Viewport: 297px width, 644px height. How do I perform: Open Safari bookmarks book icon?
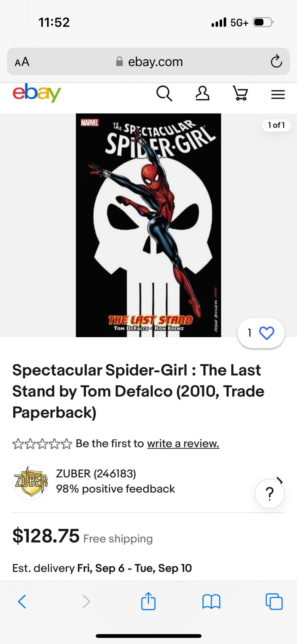point(211,602)
